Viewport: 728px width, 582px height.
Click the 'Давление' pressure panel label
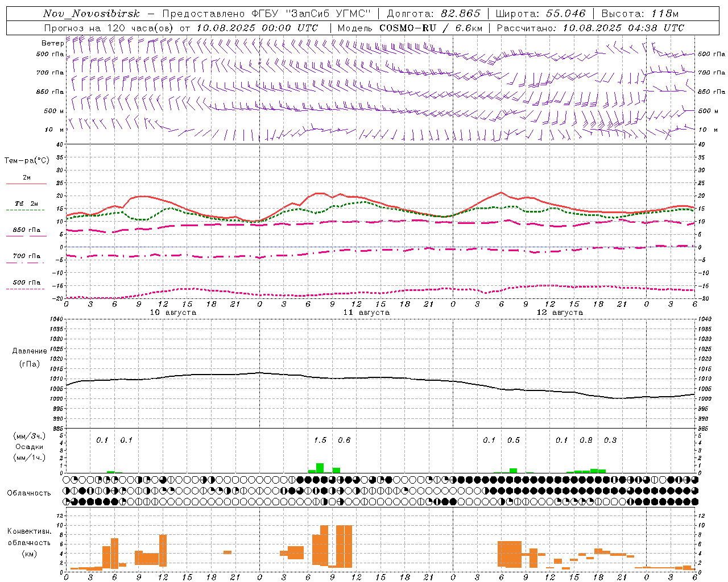click(x=30, y=351)
